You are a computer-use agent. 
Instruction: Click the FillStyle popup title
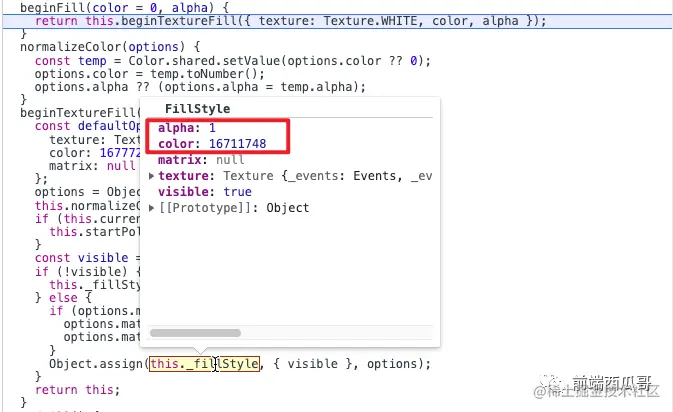click(x=197, y=109)
